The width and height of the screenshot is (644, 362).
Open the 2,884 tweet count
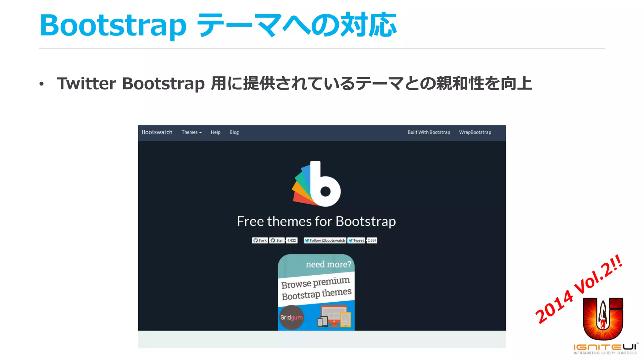372,240
